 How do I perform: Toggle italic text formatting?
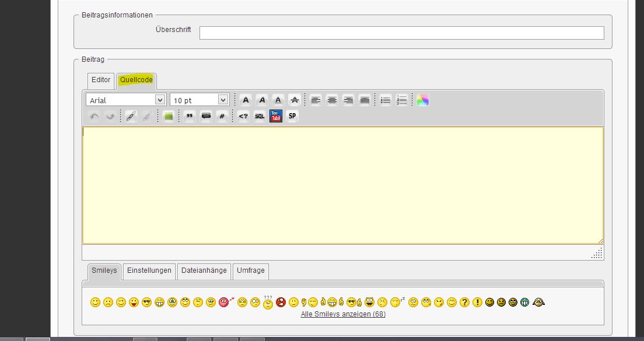point(262,100)
